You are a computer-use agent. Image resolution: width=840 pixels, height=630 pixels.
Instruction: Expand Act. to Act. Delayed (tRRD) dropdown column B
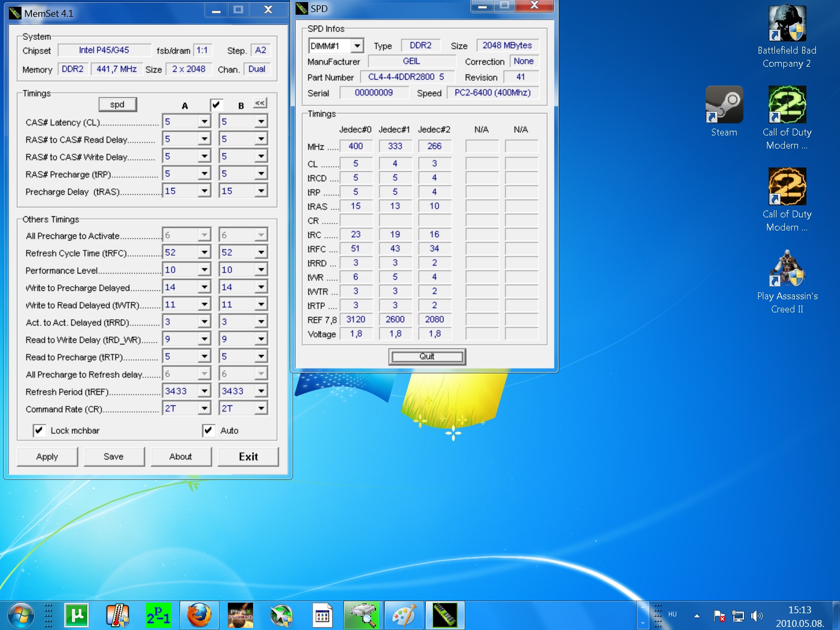click(x=261, y=322)
